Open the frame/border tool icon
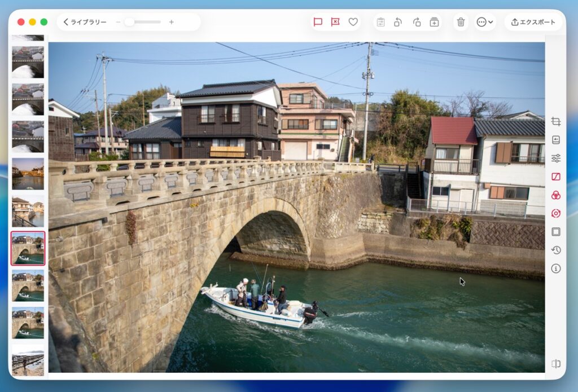Image resolution: width=578 pixels, height=392 pixels. (556, 232)
